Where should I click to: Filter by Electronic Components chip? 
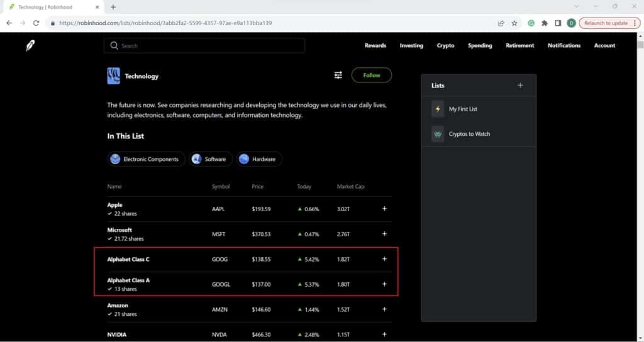[146, 159]
